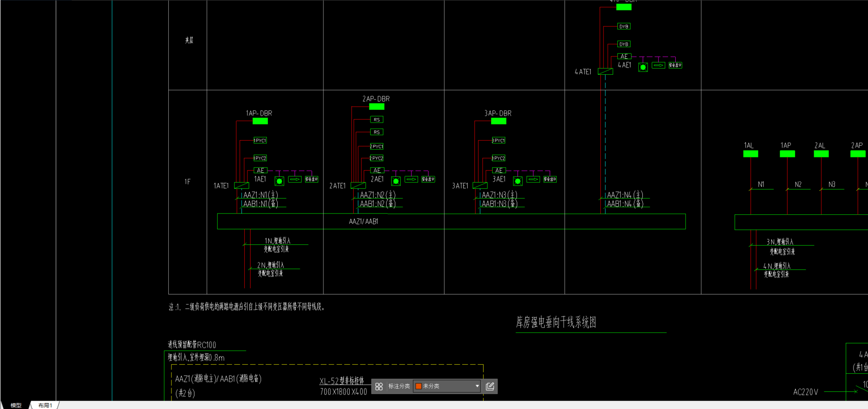Select the arrow direction sign beside 1AE1
The height and width of the screenshot is (409, 868).
click(x=295, y=180)
